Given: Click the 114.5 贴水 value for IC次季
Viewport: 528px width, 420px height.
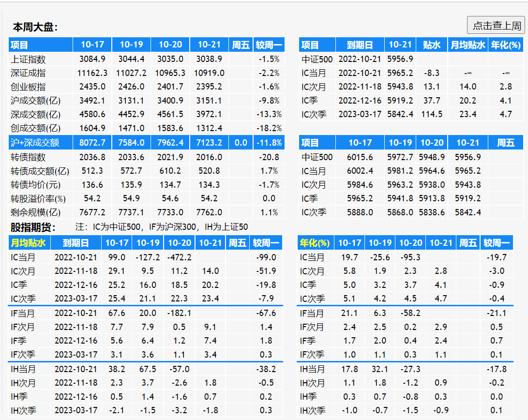Looking at the screenshot, I should (x=432, y=114).
